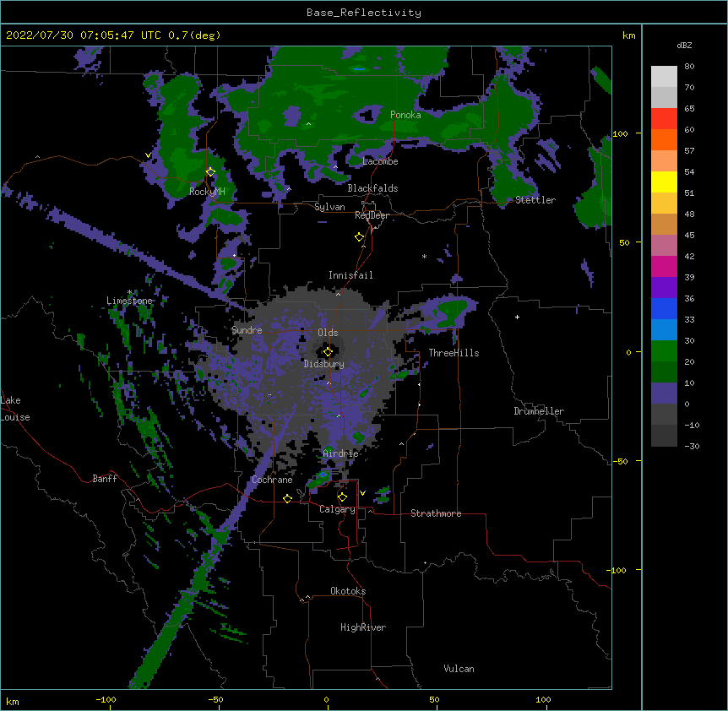Click the Innisfail town label
The height and width of the screenshot is (711, 728).
pos(350,275)
